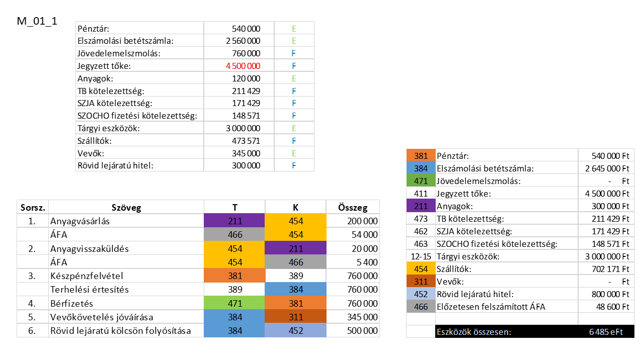Click the Sorsz. column header
The image size is (644, 362).
point(33,207)
